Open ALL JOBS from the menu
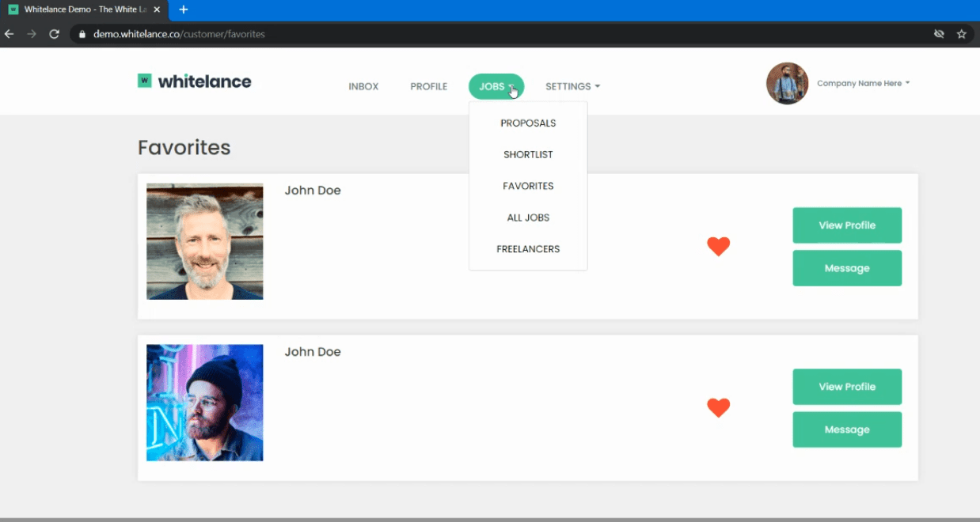Screen dimensions: 980x522 tap(528, 217)
